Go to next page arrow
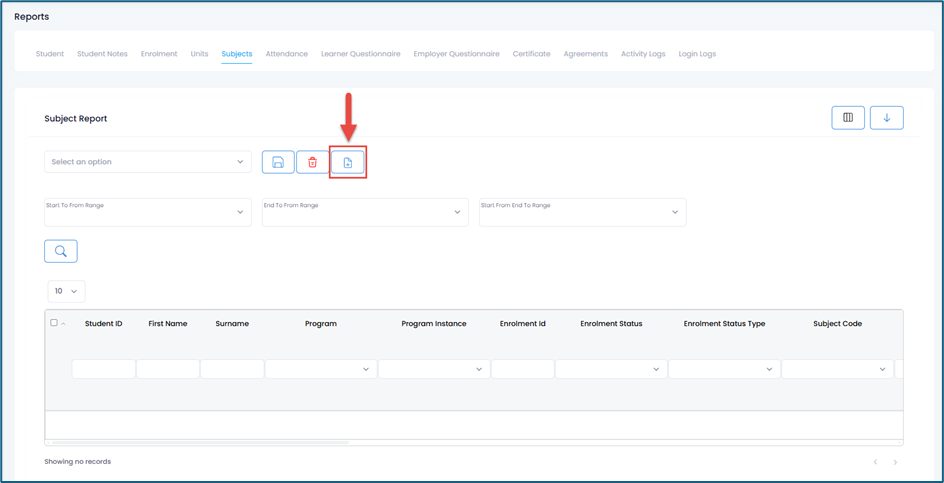Image resolution: width=944 pixels, height=483 pixels. 895,462
